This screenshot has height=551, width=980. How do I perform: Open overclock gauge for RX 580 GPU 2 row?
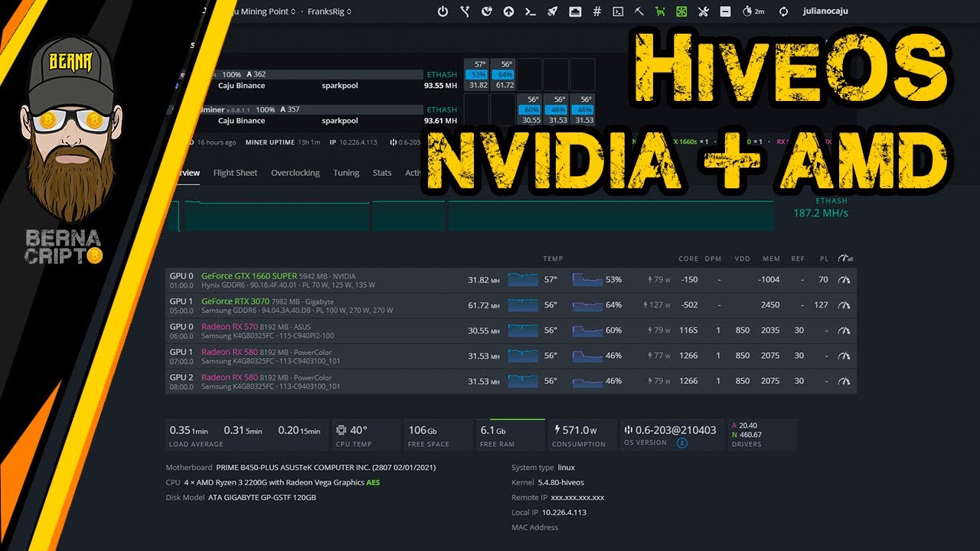tap(844, 381)
